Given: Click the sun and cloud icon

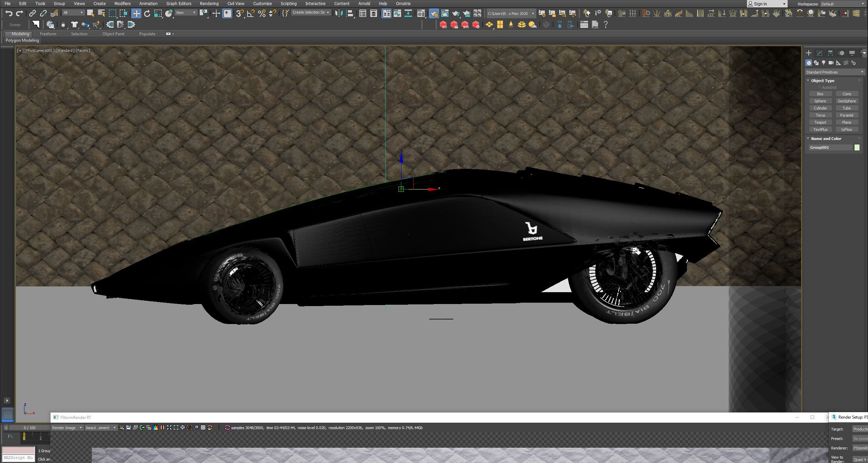Looking at the screenshot, I should pos(533,25).
